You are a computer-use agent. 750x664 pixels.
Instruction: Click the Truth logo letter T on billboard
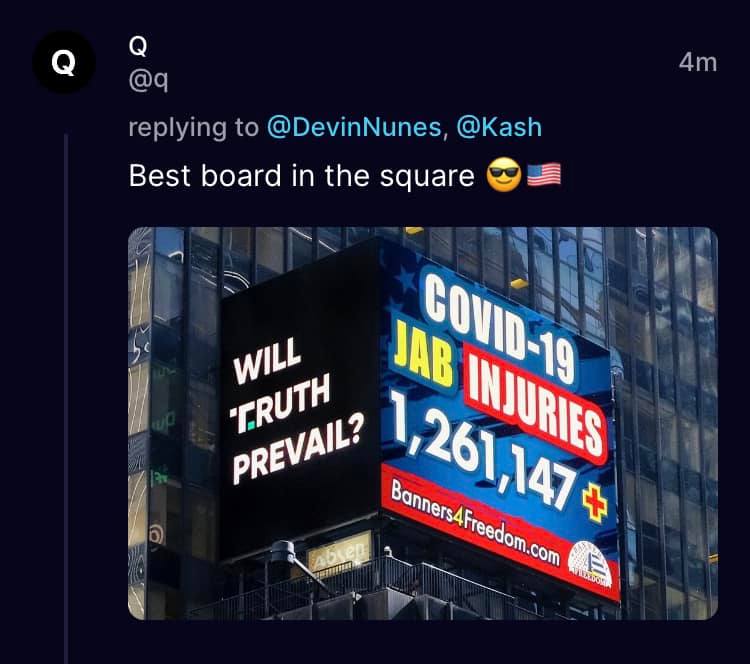coord(240,410)
